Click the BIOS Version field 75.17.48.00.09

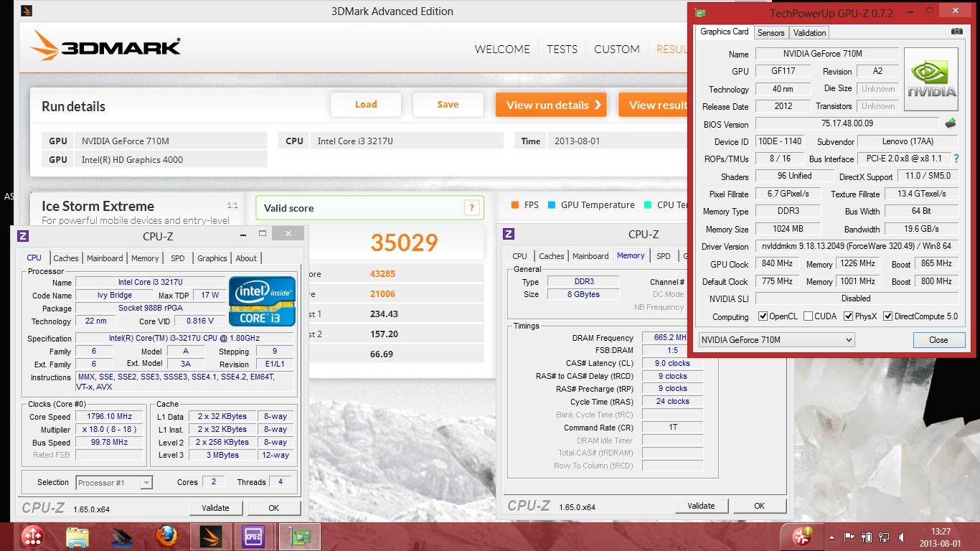[847, 123]
